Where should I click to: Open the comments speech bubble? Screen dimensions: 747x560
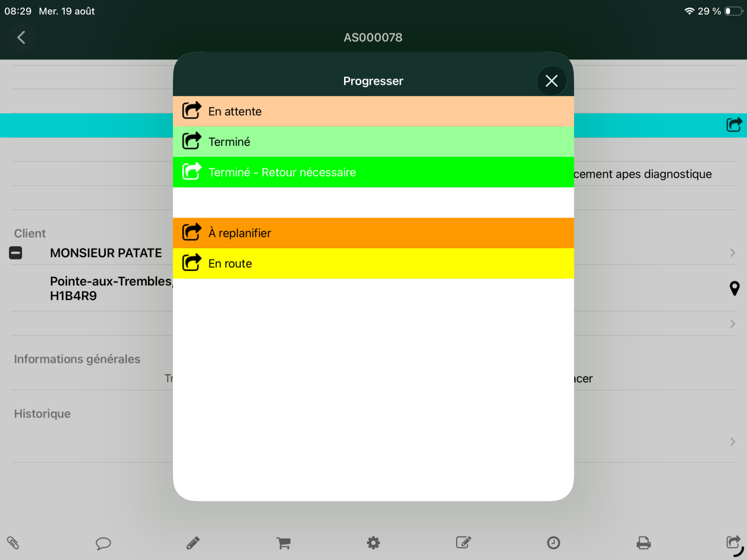tap(103, 543)
